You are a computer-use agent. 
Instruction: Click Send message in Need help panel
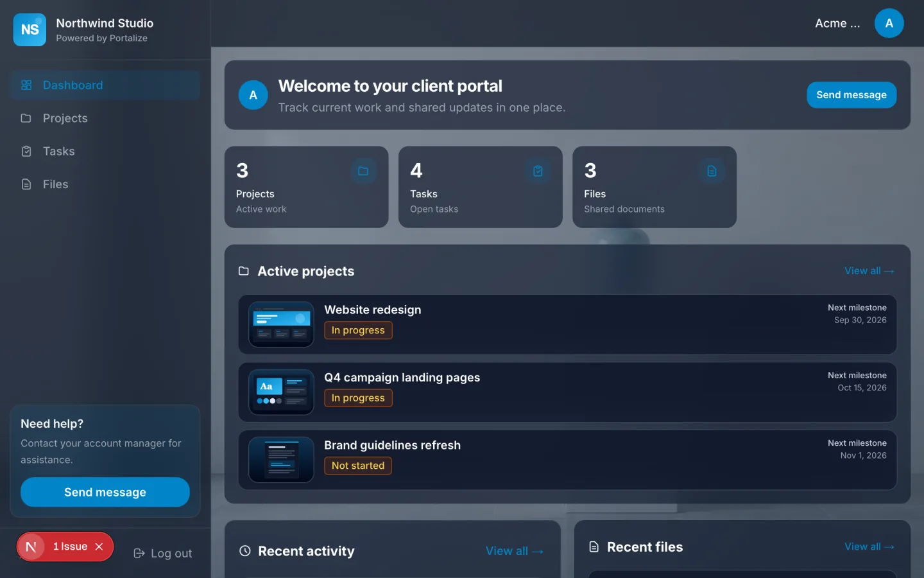(105, 492)
